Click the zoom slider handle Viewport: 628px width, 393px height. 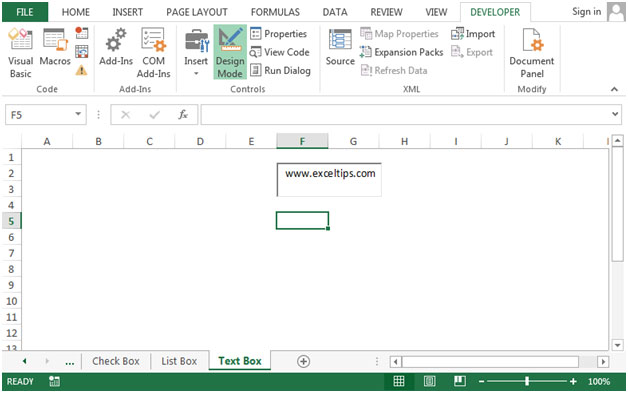tap(527, 381)
